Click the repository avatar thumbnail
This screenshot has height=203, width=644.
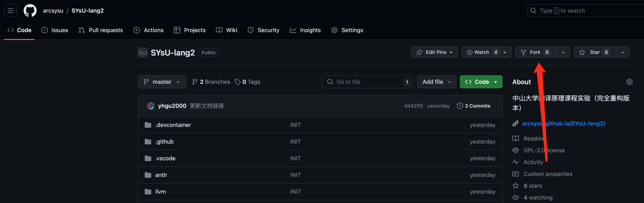point(142,52)
